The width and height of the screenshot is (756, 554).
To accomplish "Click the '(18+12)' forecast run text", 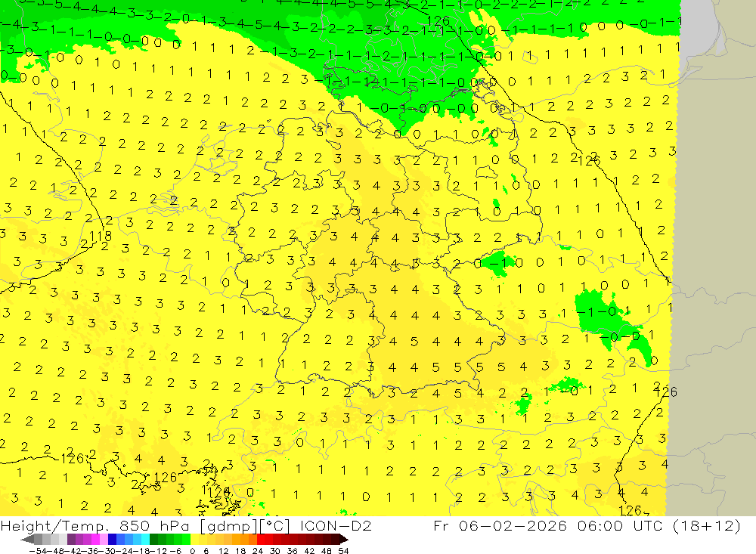I will click(x=706, y=525).
